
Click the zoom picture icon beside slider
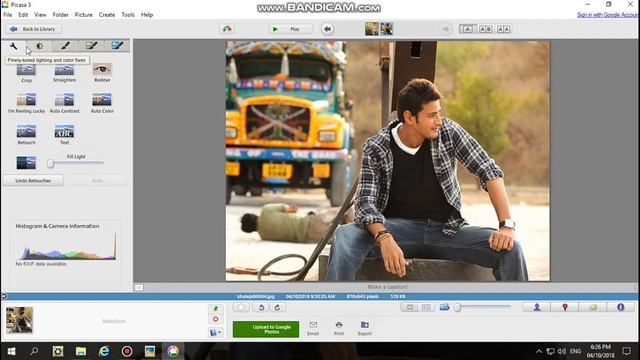444,307
